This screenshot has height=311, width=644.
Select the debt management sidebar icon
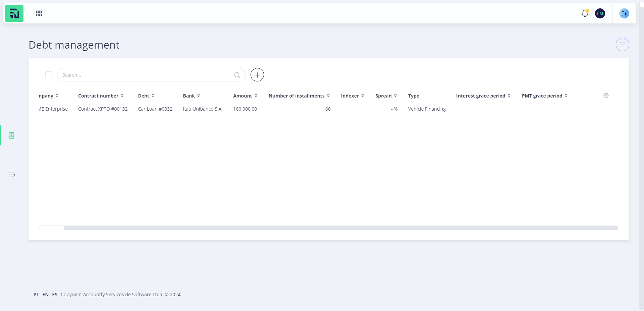[11, 135]
